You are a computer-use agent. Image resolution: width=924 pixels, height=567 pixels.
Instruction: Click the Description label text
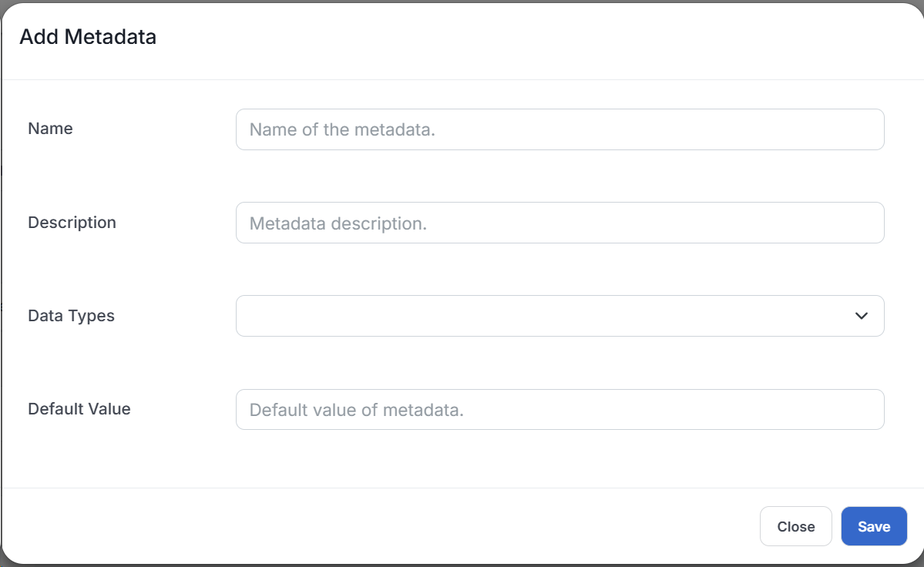(72, 223)
